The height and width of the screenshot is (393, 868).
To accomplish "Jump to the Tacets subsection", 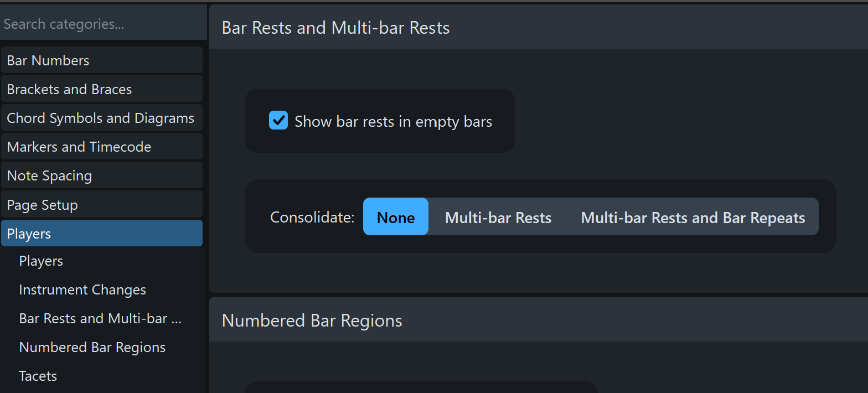I will [x=38, y=376].
